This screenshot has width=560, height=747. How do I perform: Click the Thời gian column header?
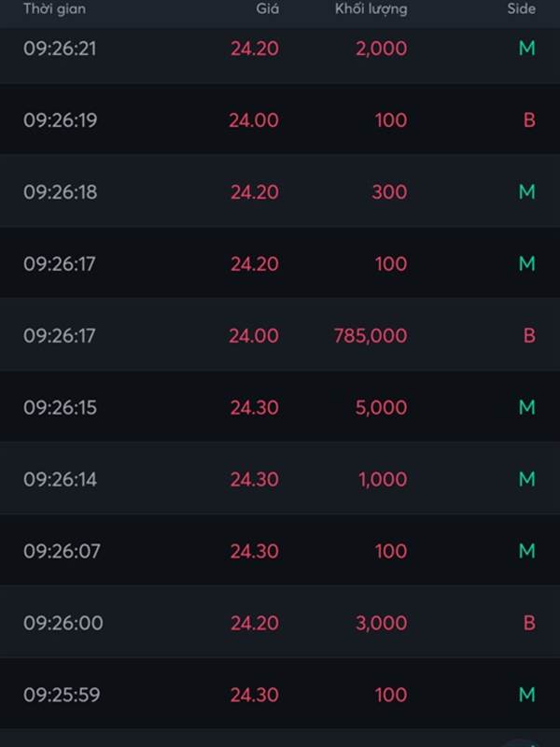click(54, 9)
